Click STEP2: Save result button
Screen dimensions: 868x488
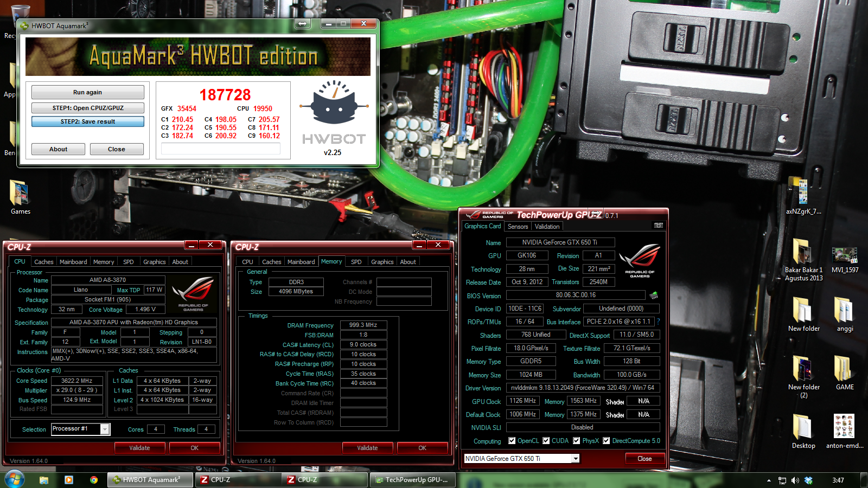click(x=87, y=121)
